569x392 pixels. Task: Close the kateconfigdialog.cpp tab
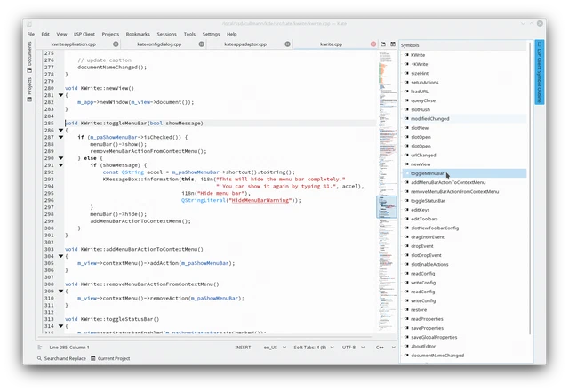pyautogui.click(x=202, y=44)
